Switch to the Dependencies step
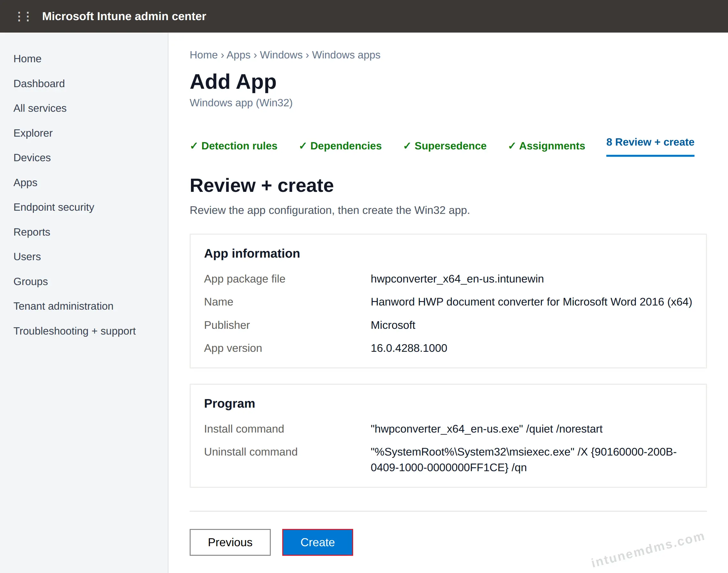Viewport: 728px width, 573px height. coord(340,146)
